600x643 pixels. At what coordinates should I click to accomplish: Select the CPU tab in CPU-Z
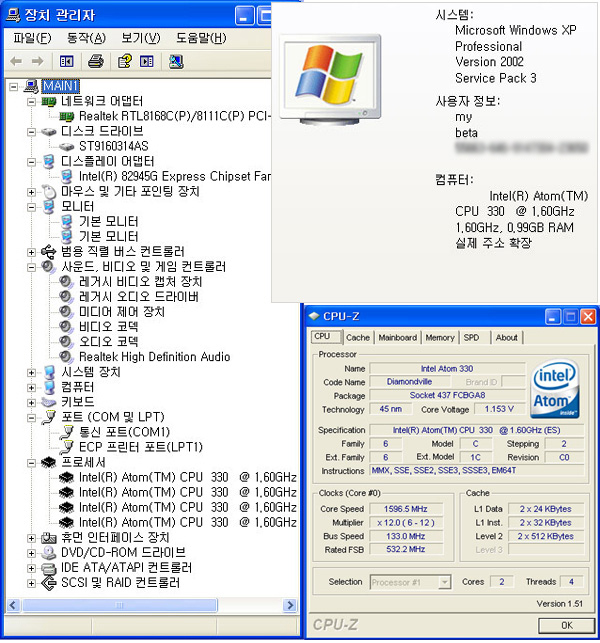coord(326,337)
